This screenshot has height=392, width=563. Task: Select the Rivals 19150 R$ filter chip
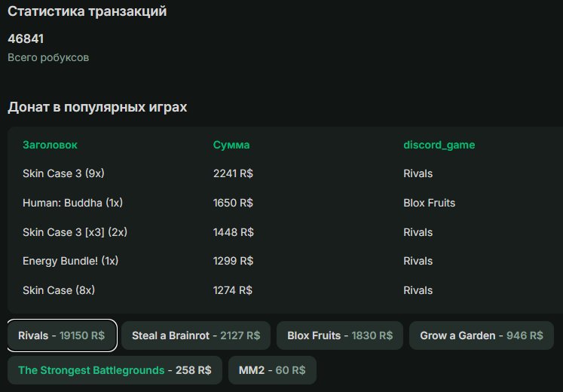point(62,335)
